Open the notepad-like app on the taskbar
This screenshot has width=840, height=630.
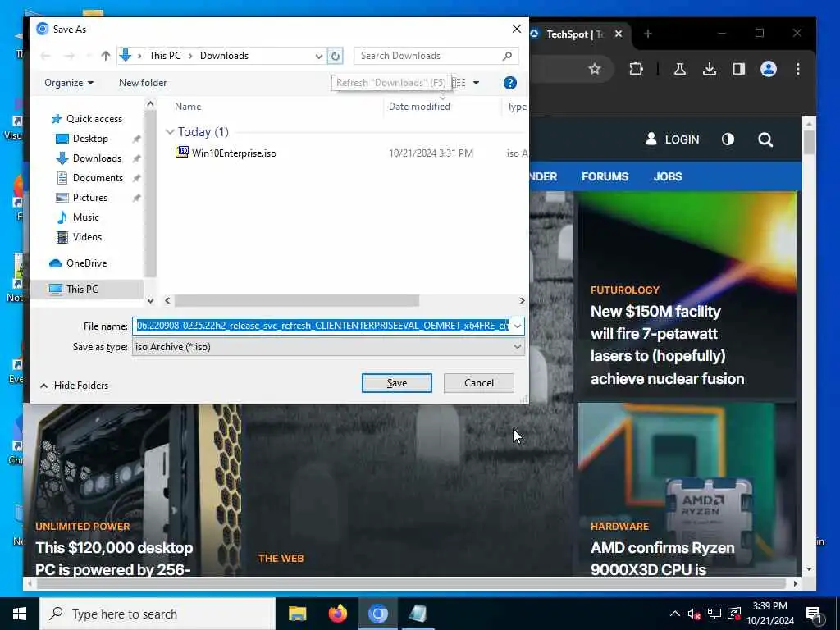[418, 614]
